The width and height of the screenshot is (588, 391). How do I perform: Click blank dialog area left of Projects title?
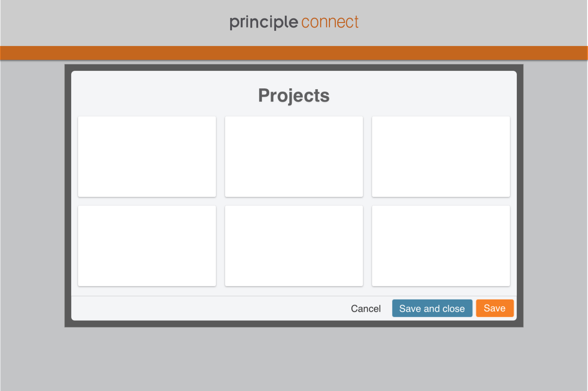pos(162,95)
